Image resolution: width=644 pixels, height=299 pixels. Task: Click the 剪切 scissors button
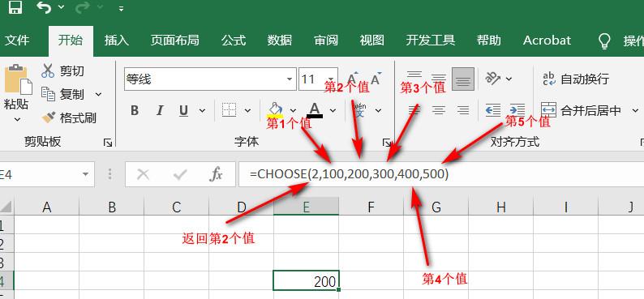[x=62, y=71]
